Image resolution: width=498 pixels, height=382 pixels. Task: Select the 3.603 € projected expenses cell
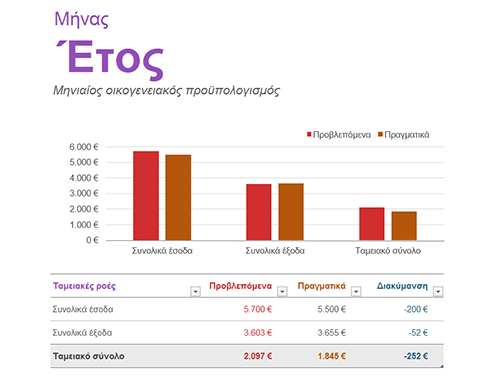click(258, 333)
